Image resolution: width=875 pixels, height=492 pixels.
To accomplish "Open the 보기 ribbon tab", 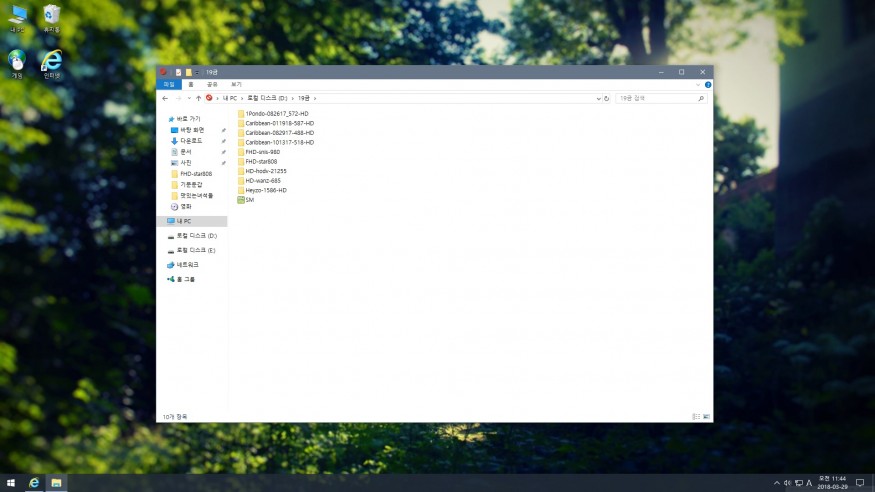I will tap(236, 85).
